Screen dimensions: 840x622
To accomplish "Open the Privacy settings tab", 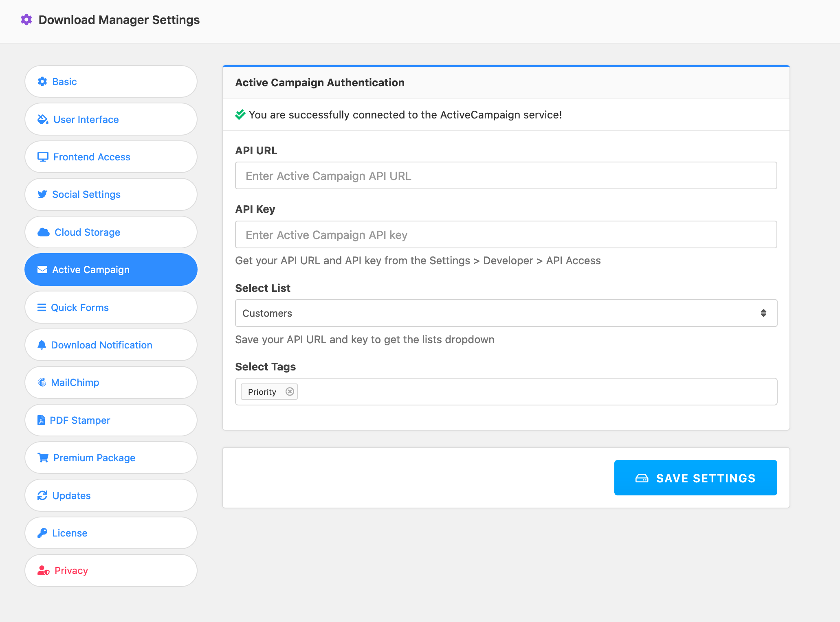I will click(111, 570).
